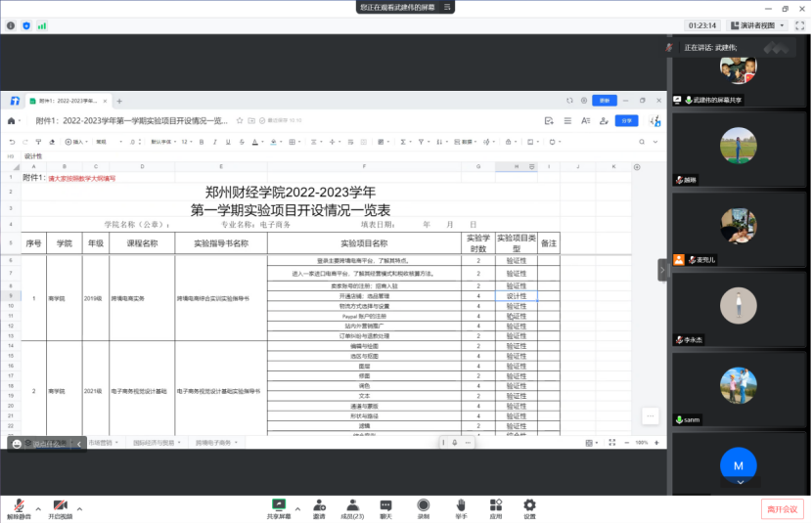Screen dimensions: 812x523
Task: Star the document title
Action: coord(240,120)
